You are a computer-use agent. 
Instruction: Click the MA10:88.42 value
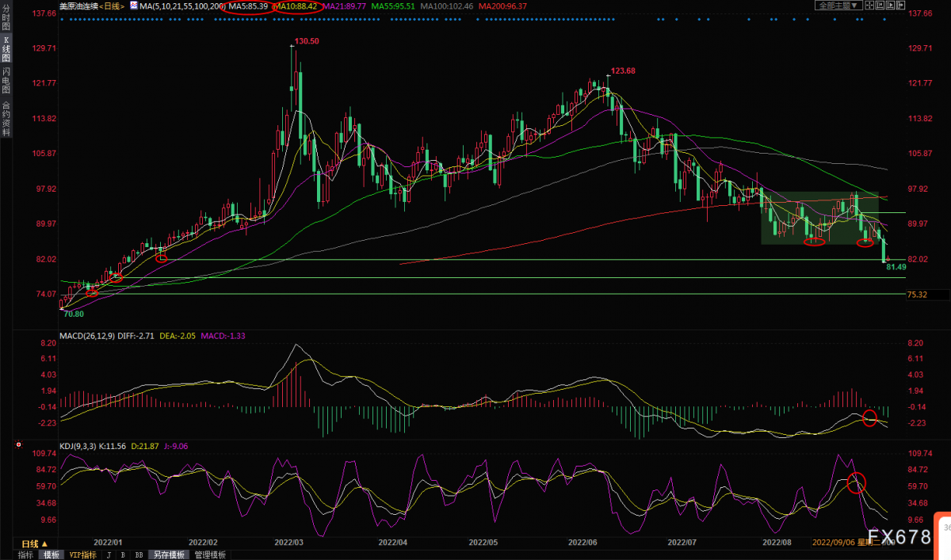click(296, 6)
